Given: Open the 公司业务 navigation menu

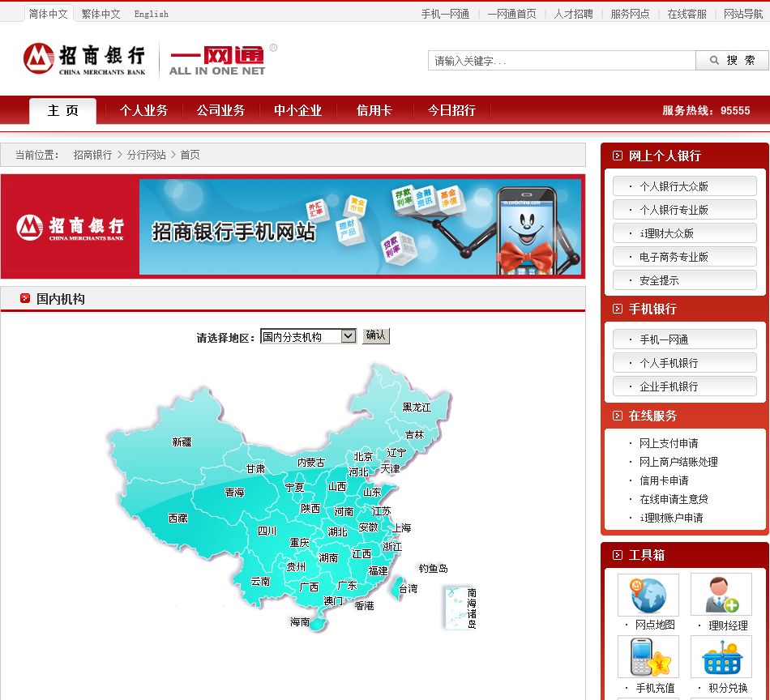Looking at the screenshot, I should coord(221,110).
